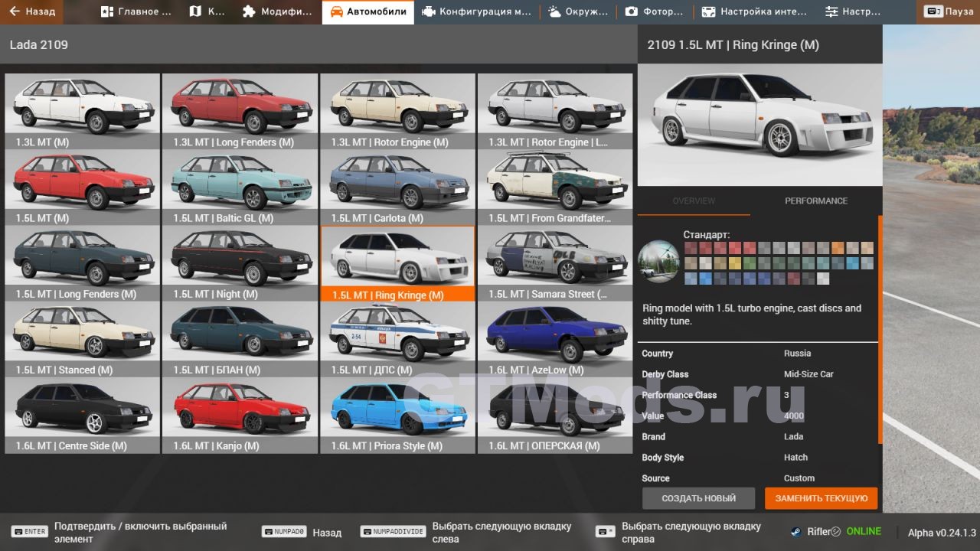Viewport: 980px width, 551px height.
Task: Click the Lada 2109 heading text
Action: 39,45
